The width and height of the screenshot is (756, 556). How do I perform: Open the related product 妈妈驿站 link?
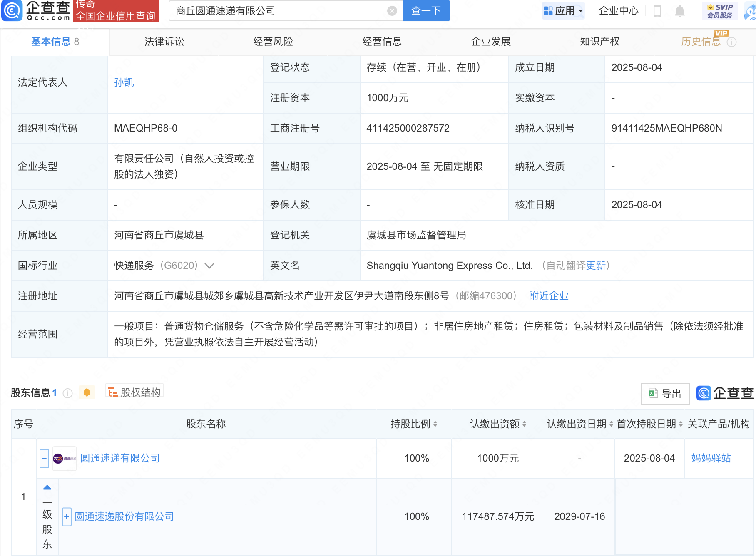pos(711,458)
